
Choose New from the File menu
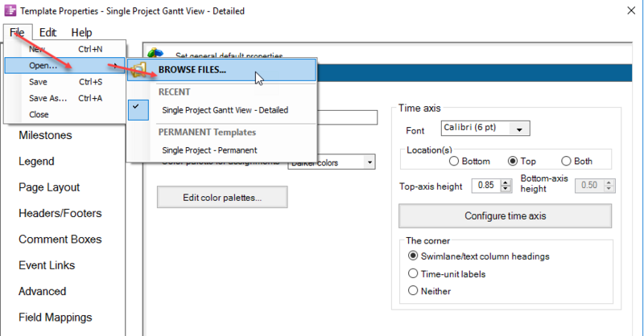65,49
